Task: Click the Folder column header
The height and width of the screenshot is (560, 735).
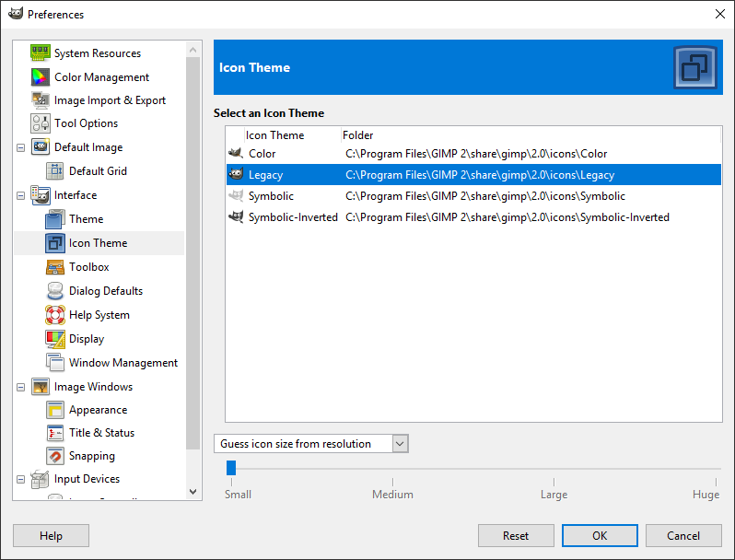Action: tap(357, 135)
